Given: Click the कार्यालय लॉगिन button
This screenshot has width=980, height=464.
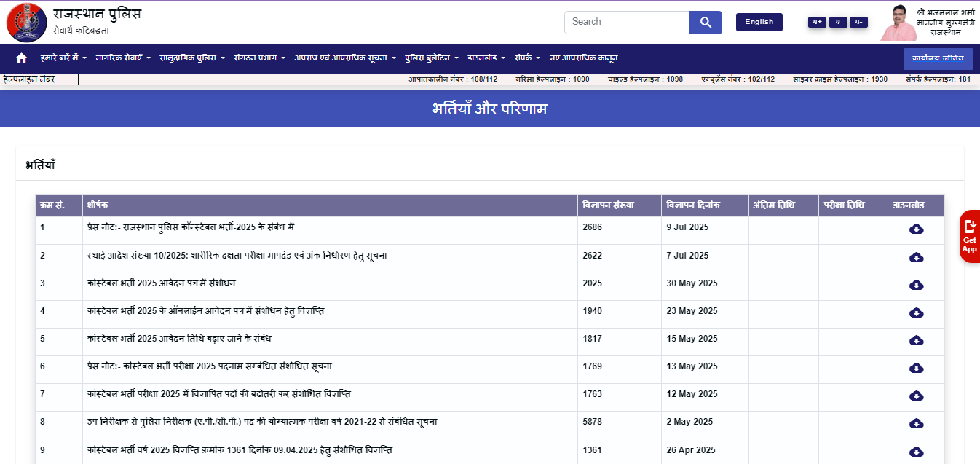Looking at the screenshot, I should click(x=937, y=58).
